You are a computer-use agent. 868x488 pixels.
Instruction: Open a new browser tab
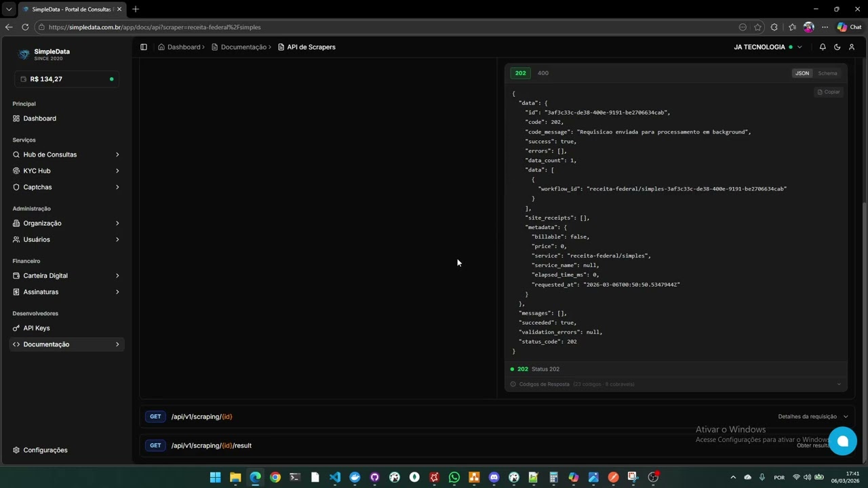[x=136, y=9]
